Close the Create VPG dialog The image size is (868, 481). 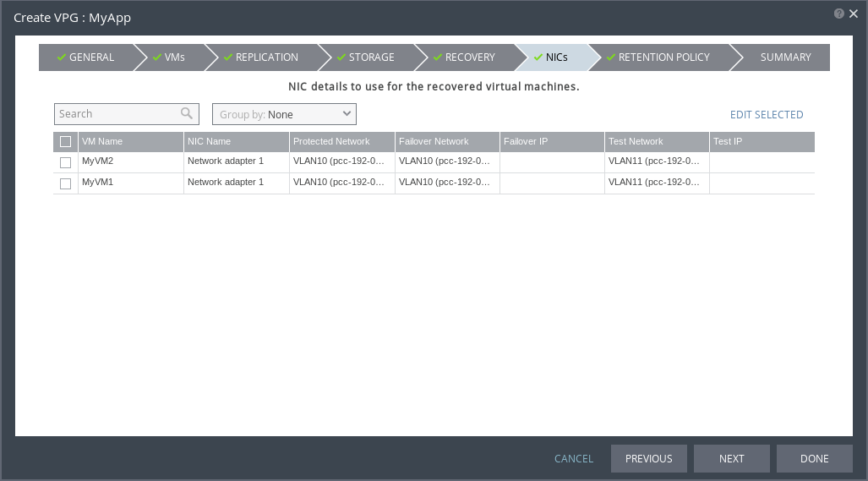[852, 14]
